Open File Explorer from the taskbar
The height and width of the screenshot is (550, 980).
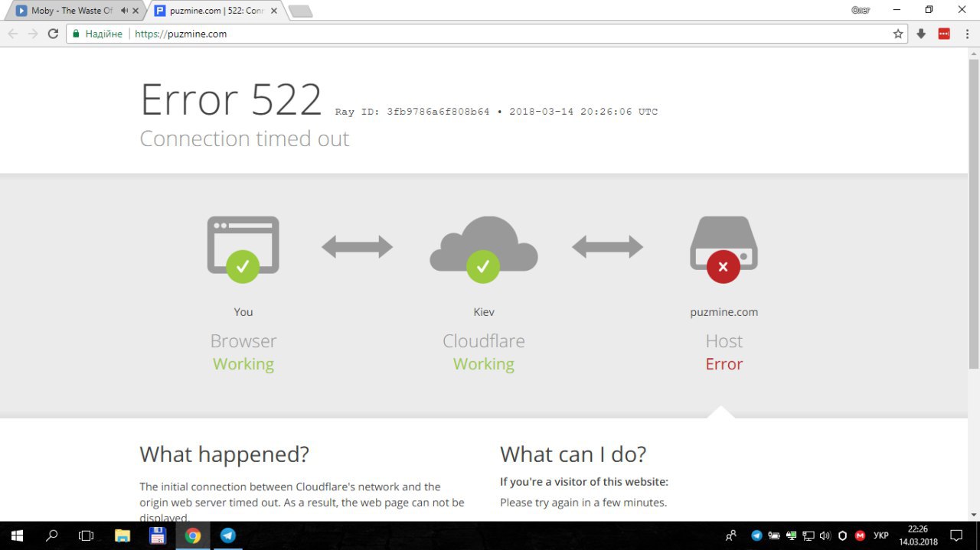[x=122, y=535]
